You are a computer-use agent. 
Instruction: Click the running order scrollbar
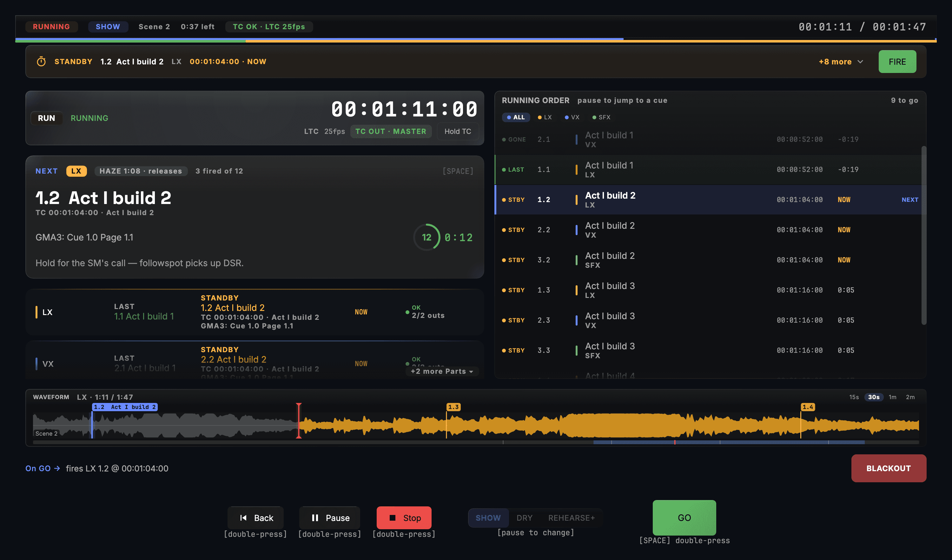924,235
